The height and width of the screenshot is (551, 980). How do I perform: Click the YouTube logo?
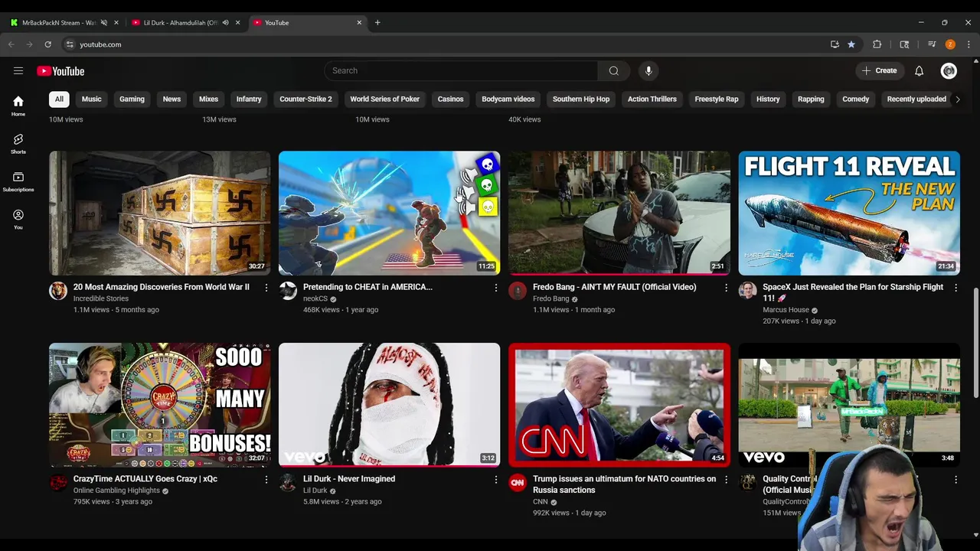(60, 71)
